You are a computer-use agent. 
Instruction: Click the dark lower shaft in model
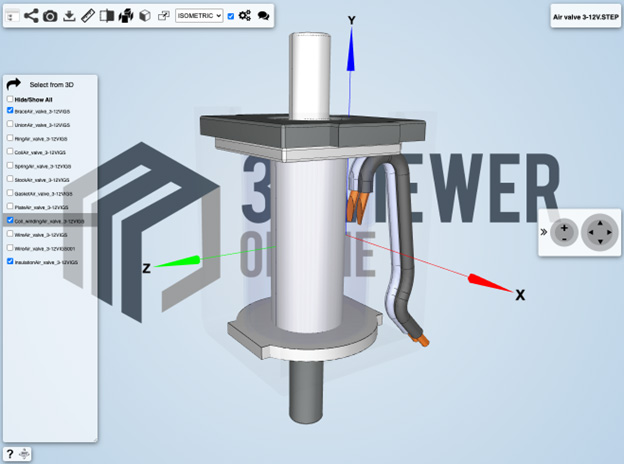pos(306,392)
